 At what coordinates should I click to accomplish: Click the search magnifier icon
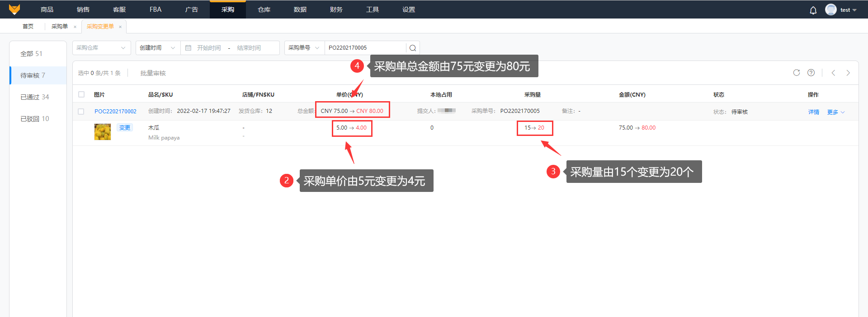(x=413, y=48)
